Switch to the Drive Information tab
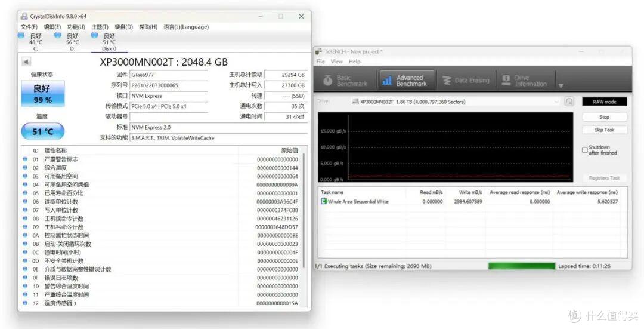644x329 pixels. click(x=526, y=80)
